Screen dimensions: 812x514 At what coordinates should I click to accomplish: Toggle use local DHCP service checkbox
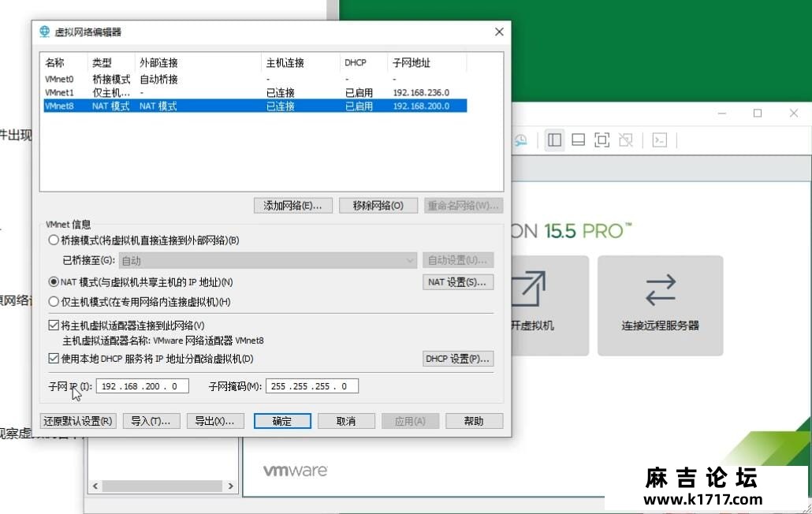[54, 358]
